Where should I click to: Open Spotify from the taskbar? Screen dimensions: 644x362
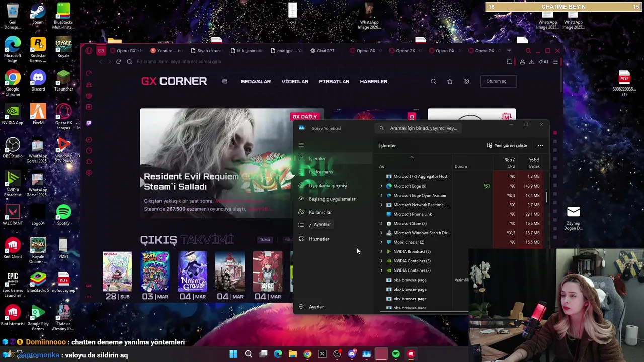click(396, 354)
